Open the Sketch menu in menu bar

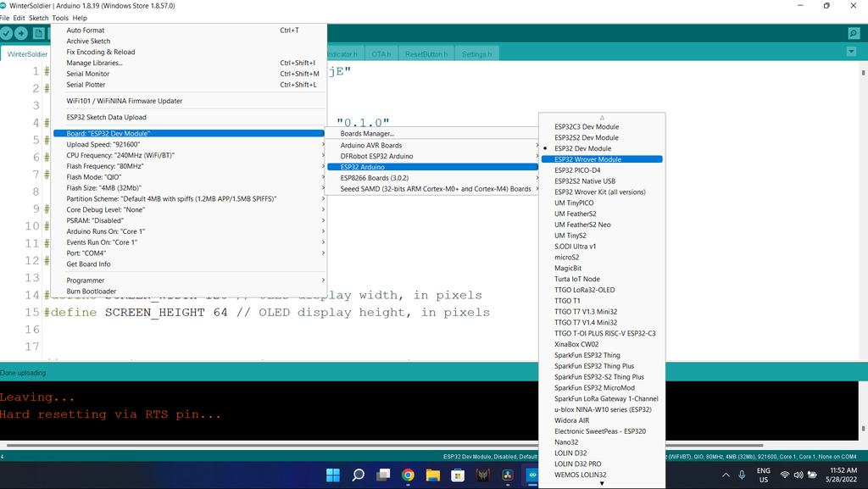point(39,18)
